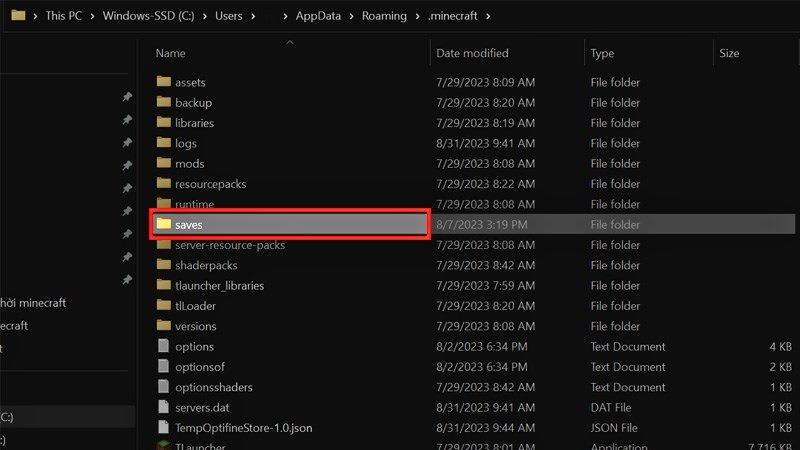Select the assets folder icon
Screen dimensions: 800x450
(x=164, y=82)
